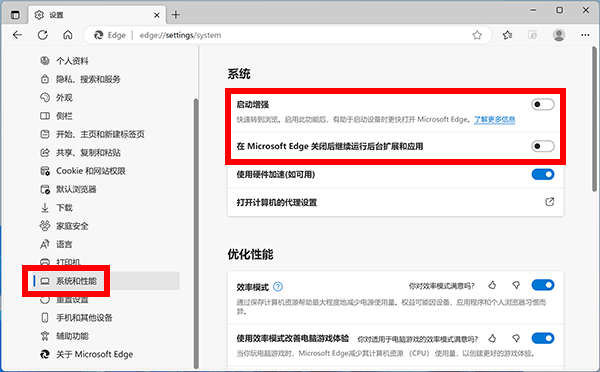Click the 了解更多信息 link
The height and width of the screenshot is (372, 600).
pos(495,119)
